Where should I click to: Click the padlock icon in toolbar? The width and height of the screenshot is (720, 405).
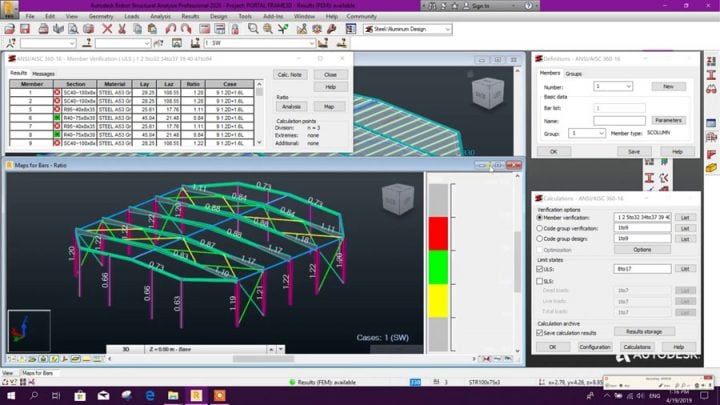[x=235, y=29]
